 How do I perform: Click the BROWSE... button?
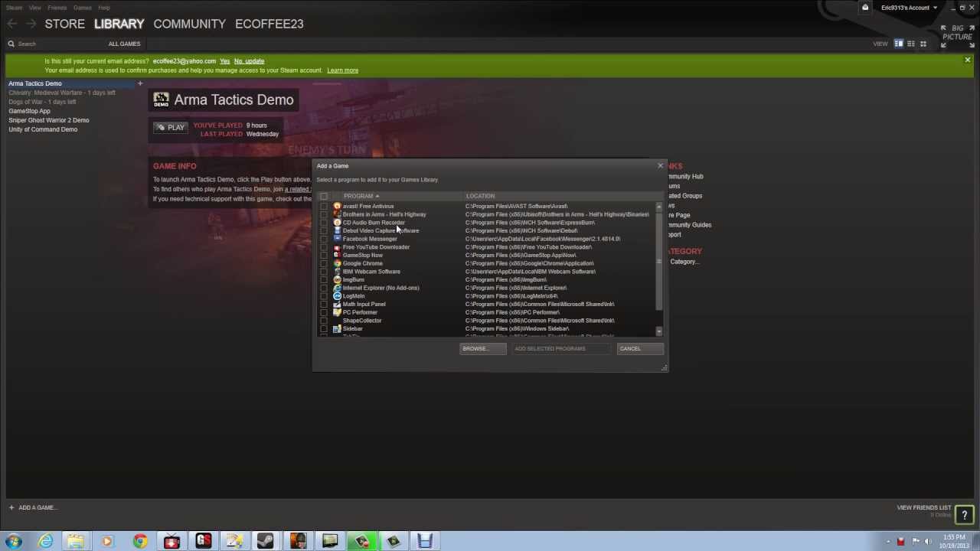coord(482,348)
